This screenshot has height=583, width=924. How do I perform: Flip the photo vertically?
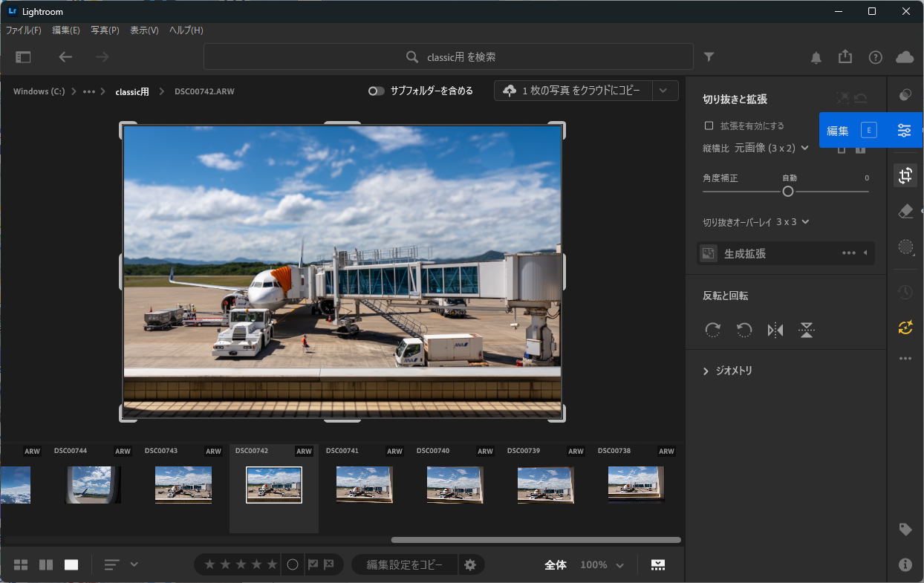807,330
